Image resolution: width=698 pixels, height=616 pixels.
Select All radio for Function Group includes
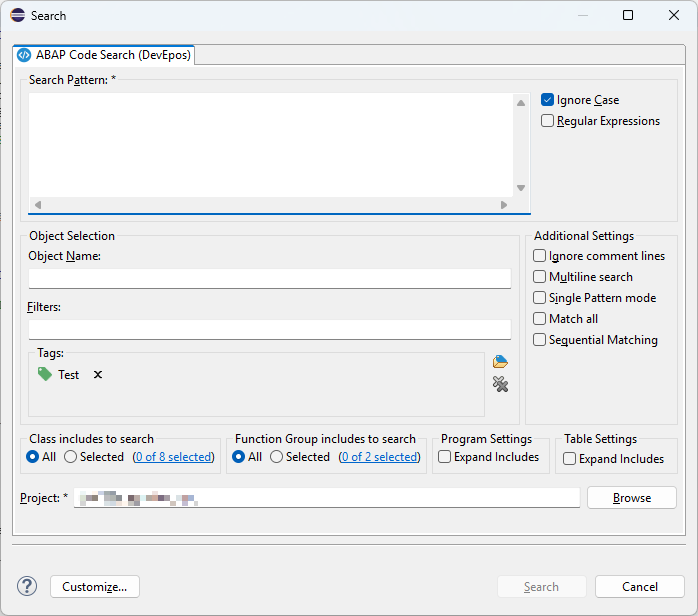click(239, 457)
